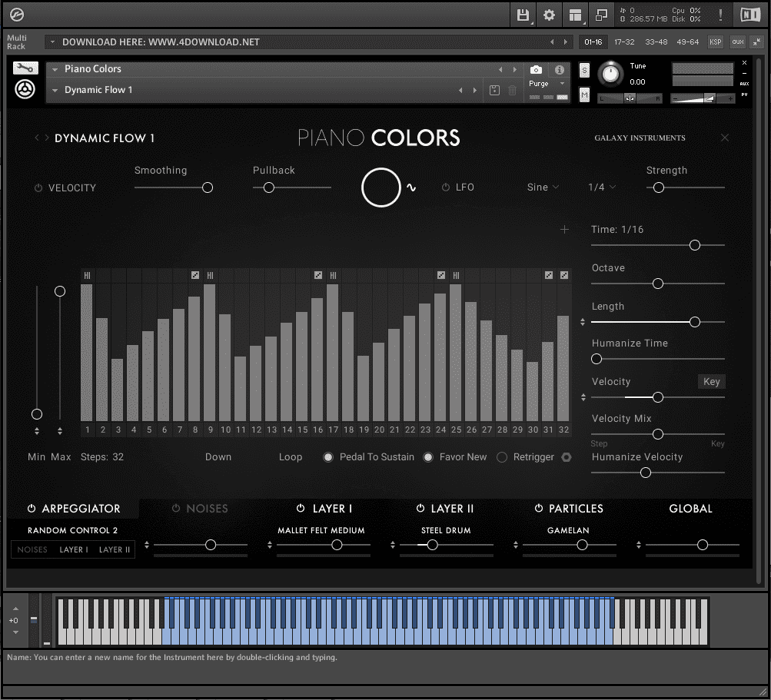The image size is (771, 700).
Task: Click Min value stepper arrows
Action: 37,431
